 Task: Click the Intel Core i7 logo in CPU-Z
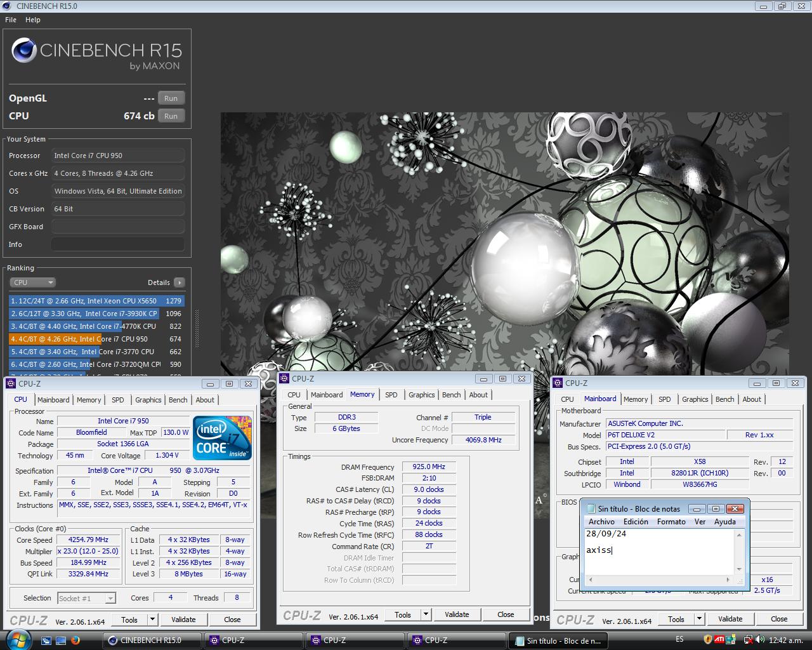click(x=222, y=438)
